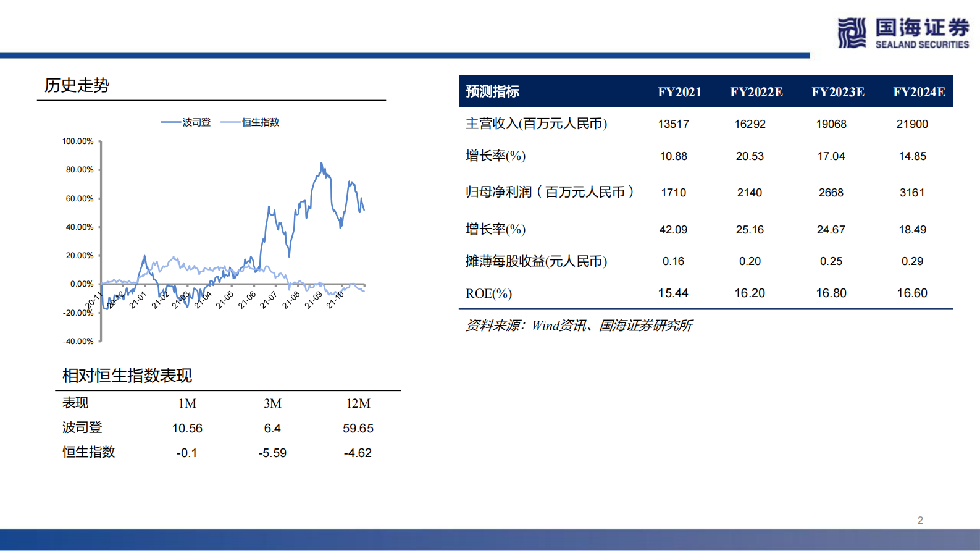Image resolution: width=980 pixels, height=551 pixels.
Task: Click the 3M column header
Action: (272, 403)
